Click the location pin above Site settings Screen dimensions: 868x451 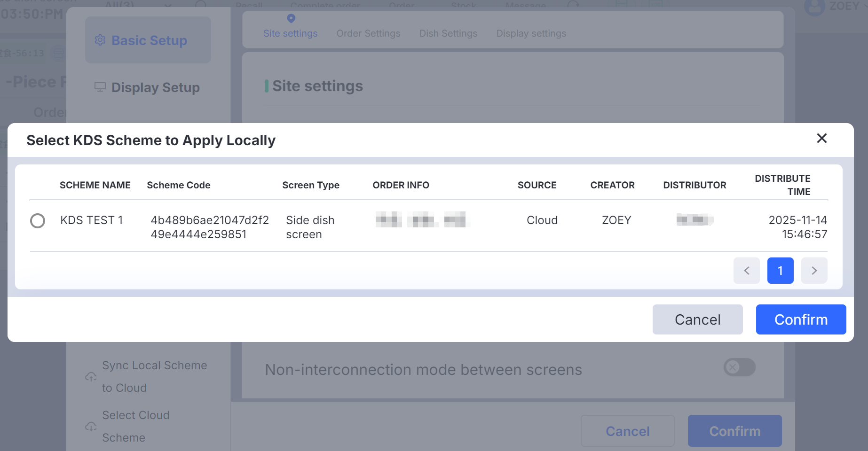291,18
